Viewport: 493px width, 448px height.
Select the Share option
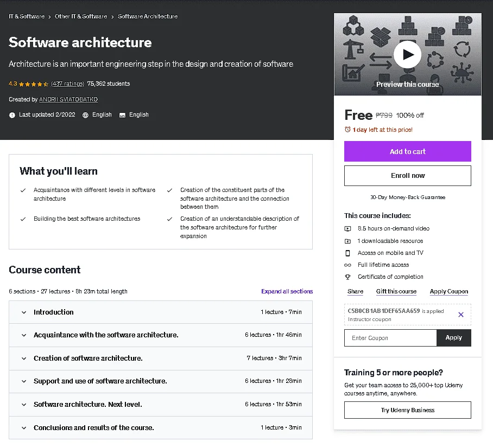[x=355, y=292]
